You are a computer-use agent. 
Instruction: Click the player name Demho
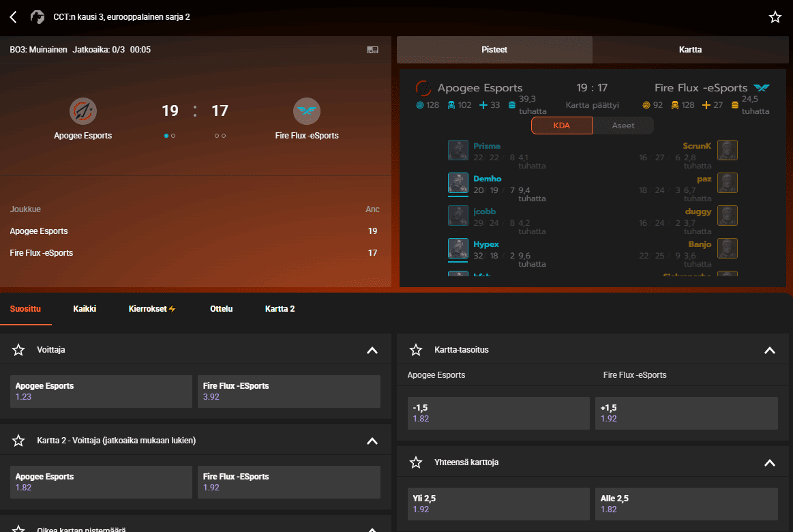[487, 179]
